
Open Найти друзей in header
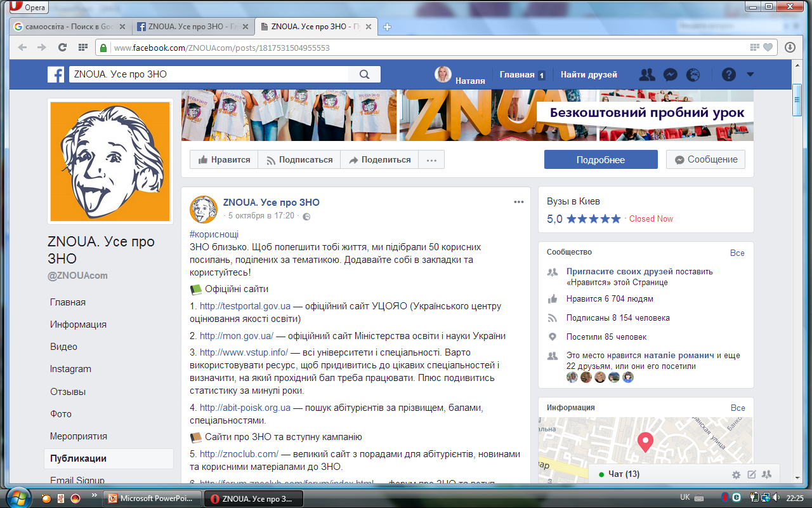pos(589,75)
